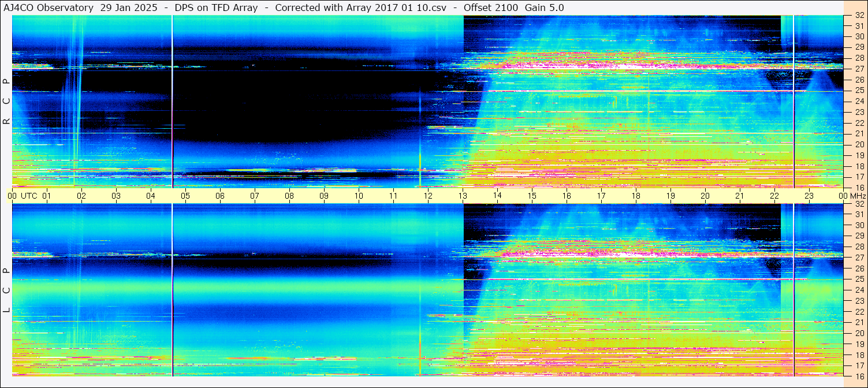Screen dimensions: 868x388
Task: Click the 'Offset 2100' value in header
Action: click(491, 8)
